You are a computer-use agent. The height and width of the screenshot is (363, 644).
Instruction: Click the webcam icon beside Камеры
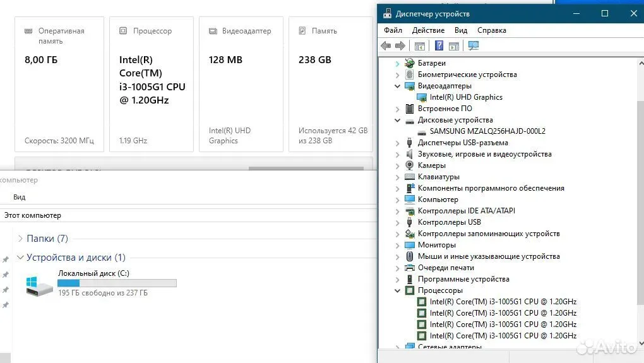point(410,165)
